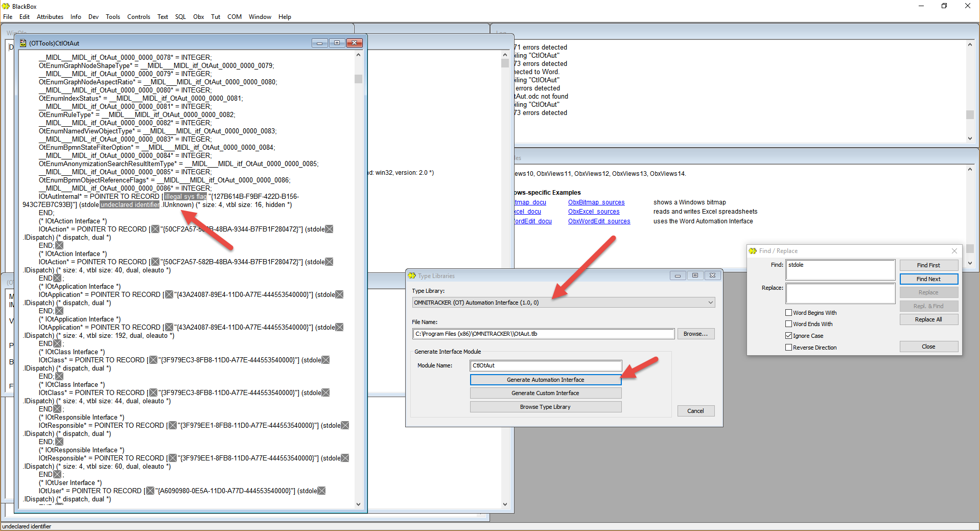980x531 pixels.
Task: Focus the Module Name text field
Action: [x=545, y=365]
